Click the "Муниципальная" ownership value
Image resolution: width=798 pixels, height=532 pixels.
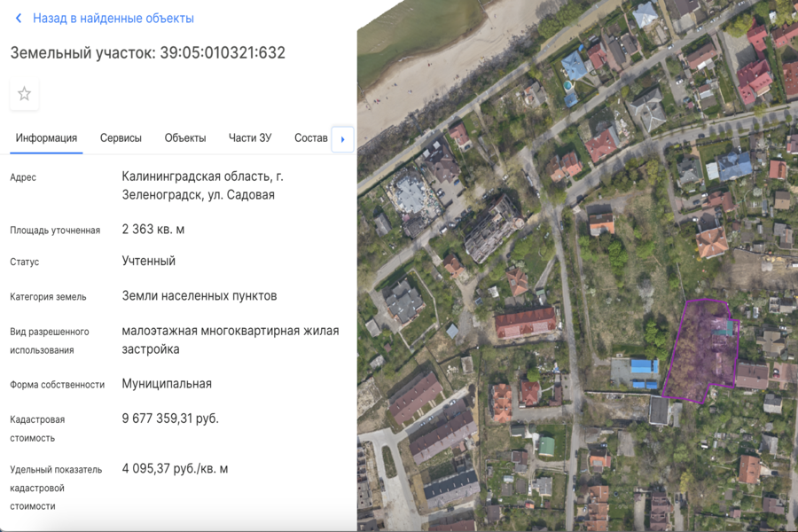point(167,384)
